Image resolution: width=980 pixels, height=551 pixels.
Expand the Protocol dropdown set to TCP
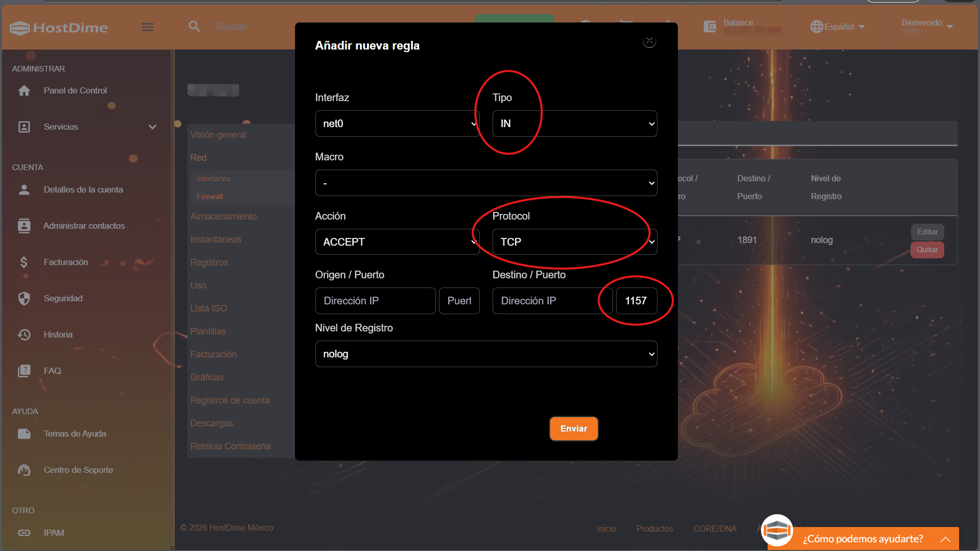click(x=574, y=242)
